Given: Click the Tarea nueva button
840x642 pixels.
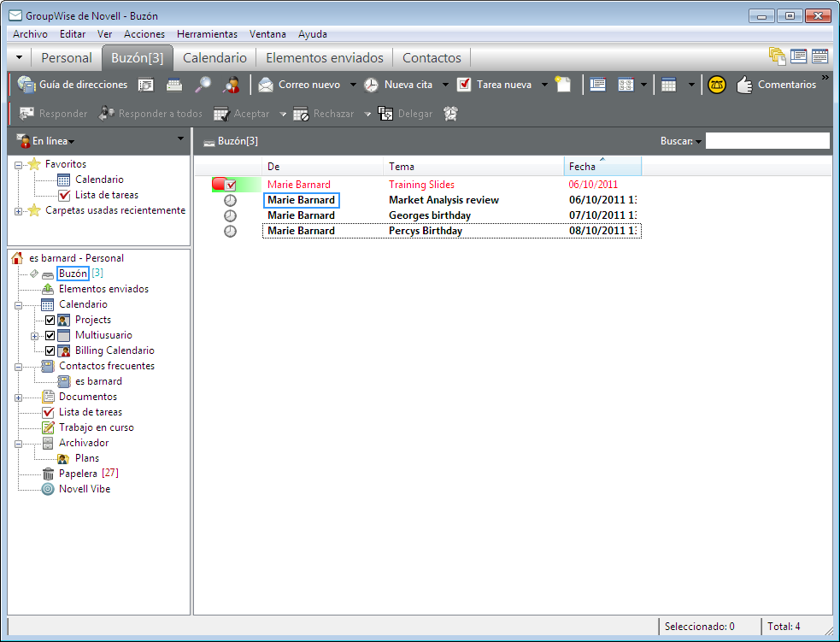Looking at the screenshot, I should [495, 85].
